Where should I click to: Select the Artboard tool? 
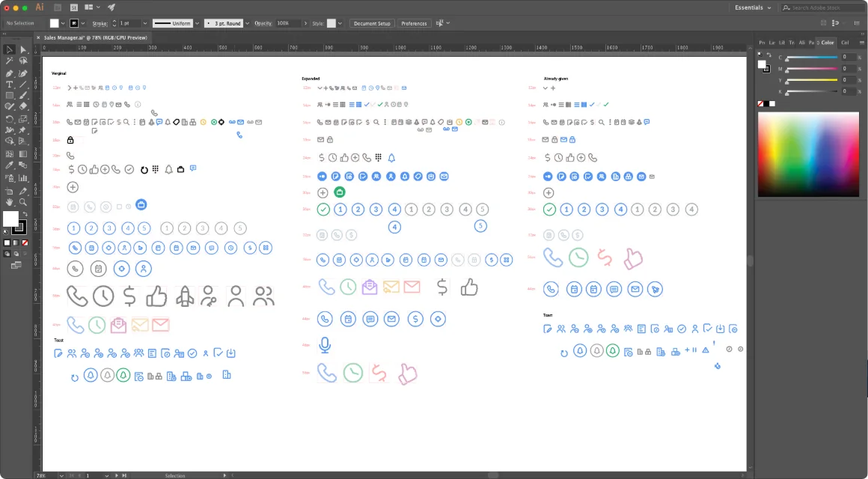click(x=10, y=191)
